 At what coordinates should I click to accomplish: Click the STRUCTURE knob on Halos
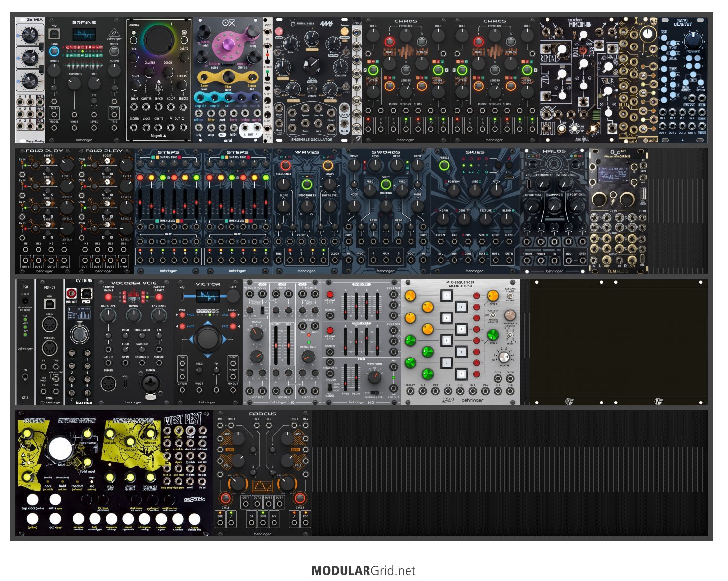pyautogui.click(x=565, y=183)
